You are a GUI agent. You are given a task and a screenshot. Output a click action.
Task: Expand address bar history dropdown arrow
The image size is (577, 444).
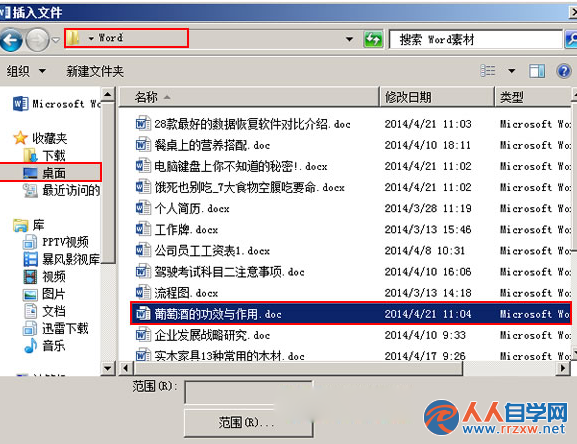(350, 39)
